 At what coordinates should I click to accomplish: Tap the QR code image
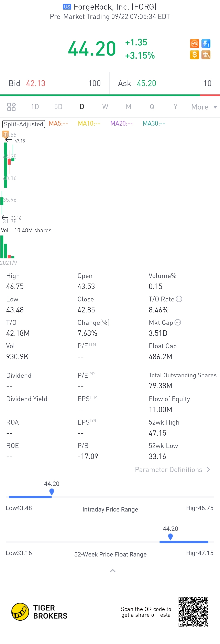coord(193,611)
